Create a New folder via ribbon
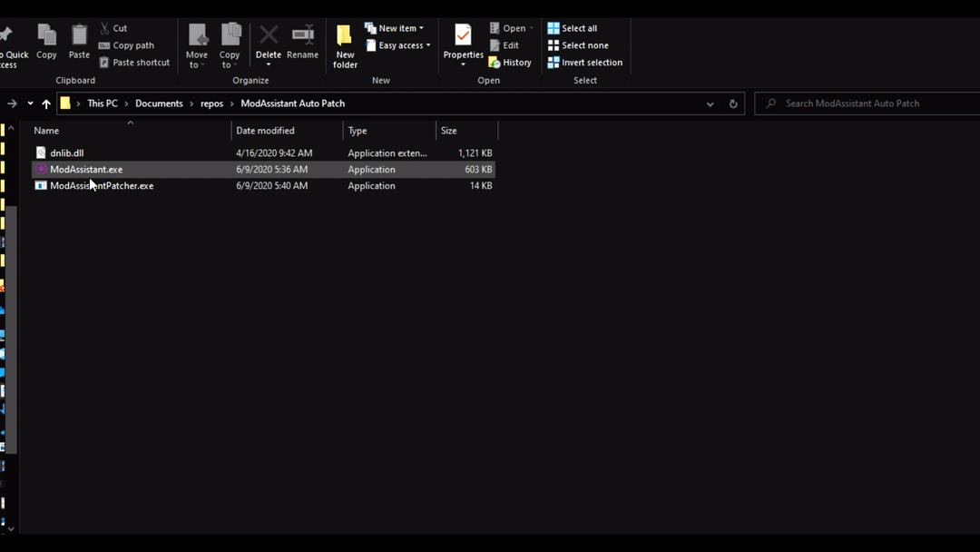Viewport: 980px width, 552px height. point(345,46)
